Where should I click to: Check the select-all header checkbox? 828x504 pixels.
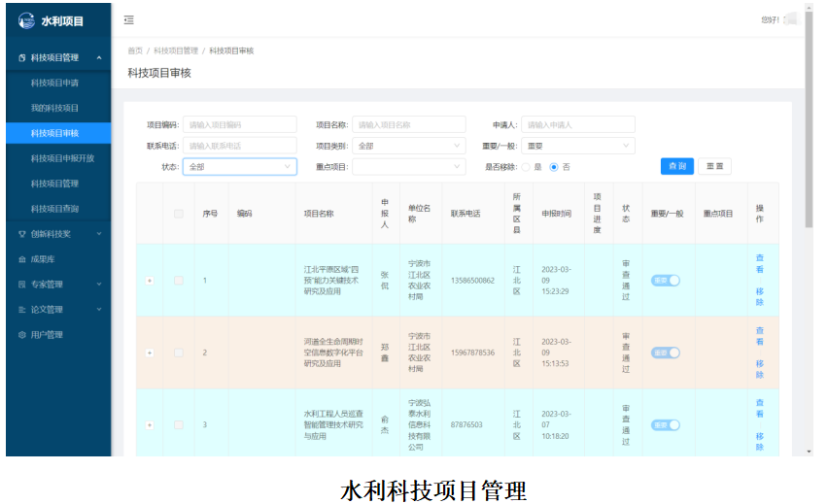click(179, 214)
